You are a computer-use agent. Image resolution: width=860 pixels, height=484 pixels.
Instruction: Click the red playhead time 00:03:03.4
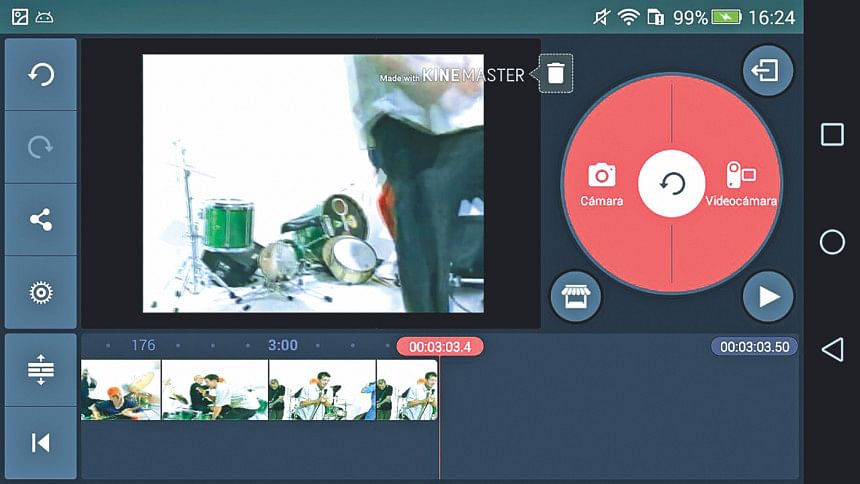440,346
